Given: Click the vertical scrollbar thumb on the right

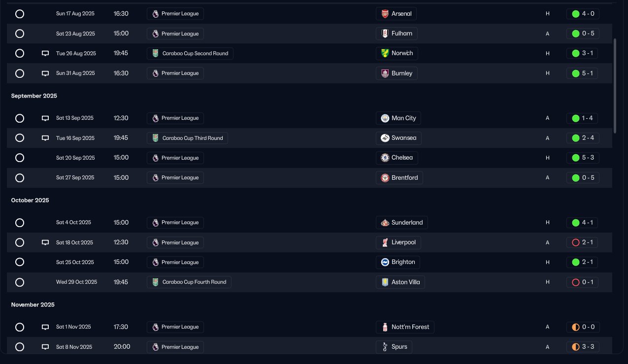Looking at the screenshot, I should (x=614, y=85).
